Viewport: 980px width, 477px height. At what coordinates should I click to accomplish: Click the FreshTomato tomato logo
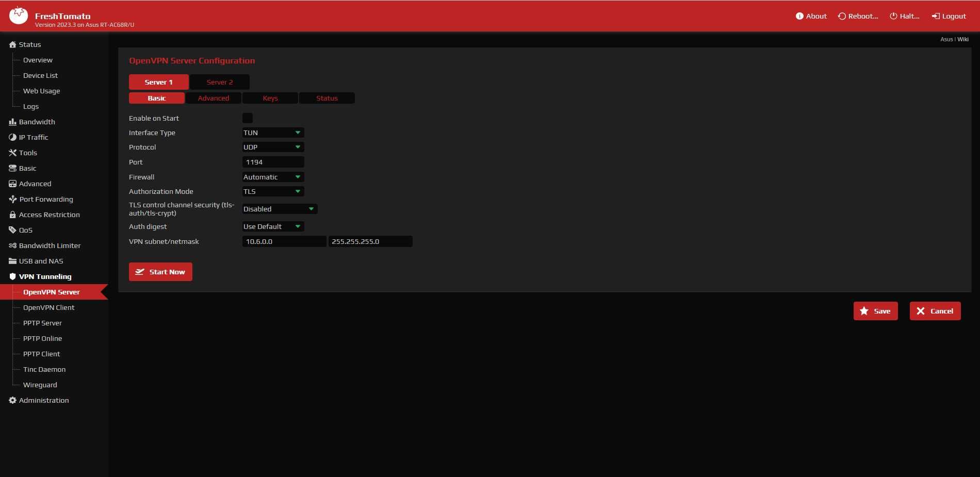click(x=19, y=15)
